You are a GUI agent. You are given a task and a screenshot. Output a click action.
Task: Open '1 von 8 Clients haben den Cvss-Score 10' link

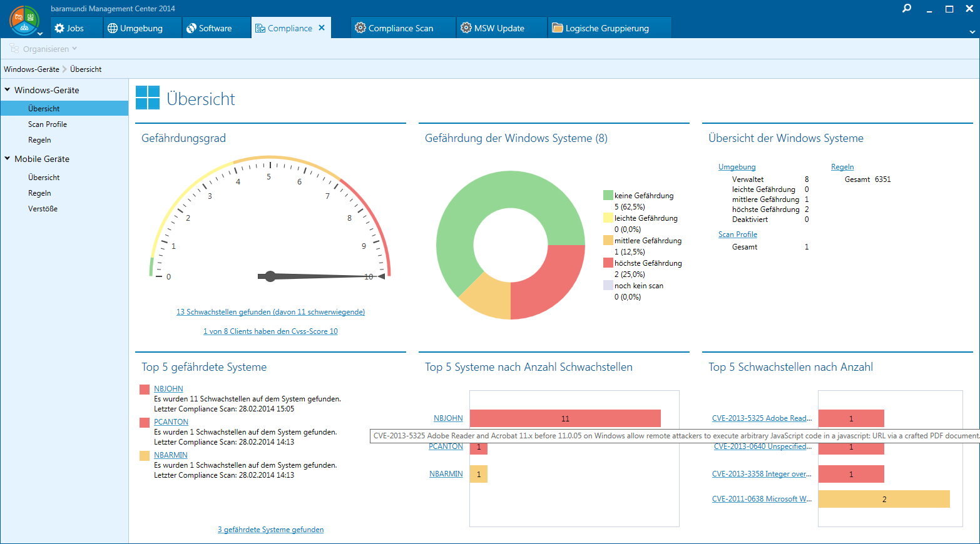(x=270, y=331)
